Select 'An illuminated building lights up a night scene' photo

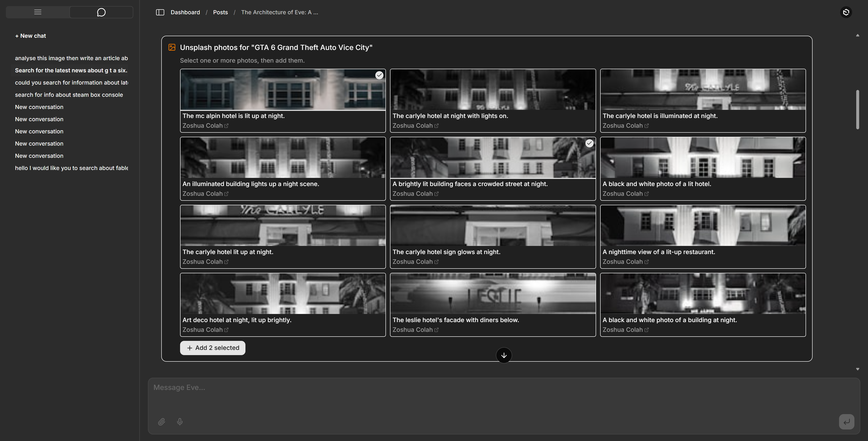(x=283, y=169)
